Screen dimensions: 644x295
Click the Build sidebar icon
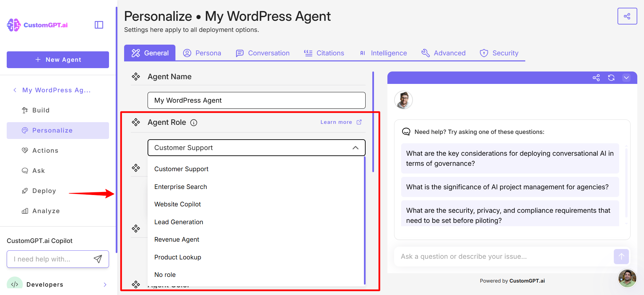click(x=25, y=110)
